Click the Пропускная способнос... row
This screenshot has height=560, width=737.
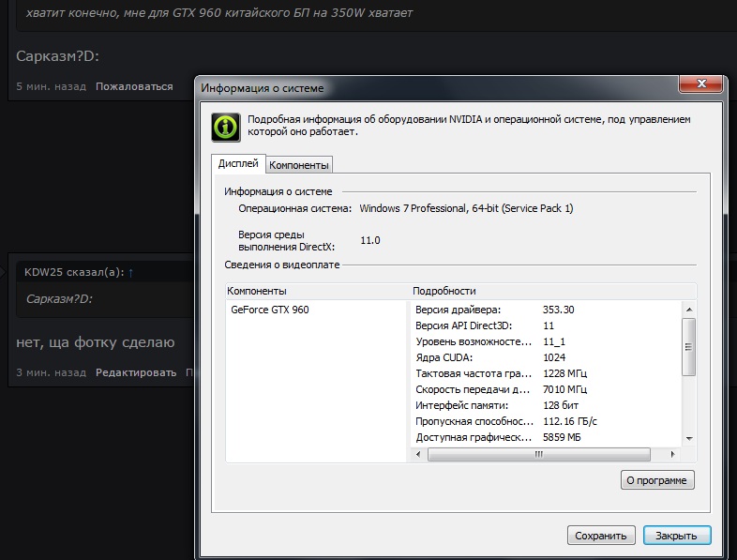(x=546, y=421)
